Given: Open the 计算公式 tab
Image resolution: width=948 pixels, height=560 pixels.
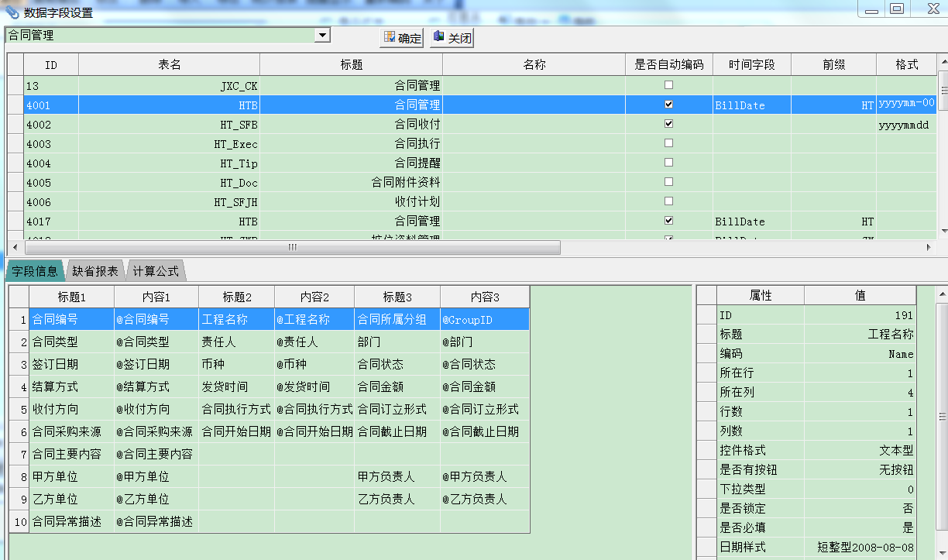Looking at the screenshot, I should coord(155,271).
